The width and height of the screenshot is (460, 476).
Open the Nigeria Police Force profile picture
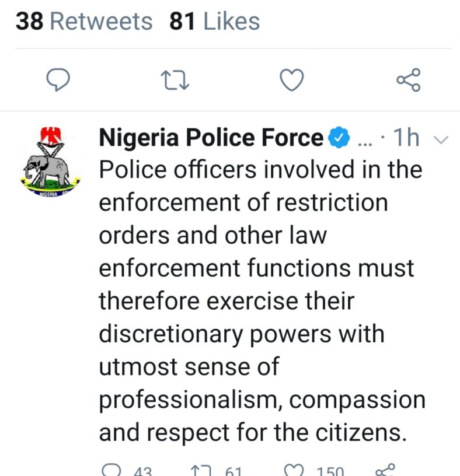(x=50, y=162)
